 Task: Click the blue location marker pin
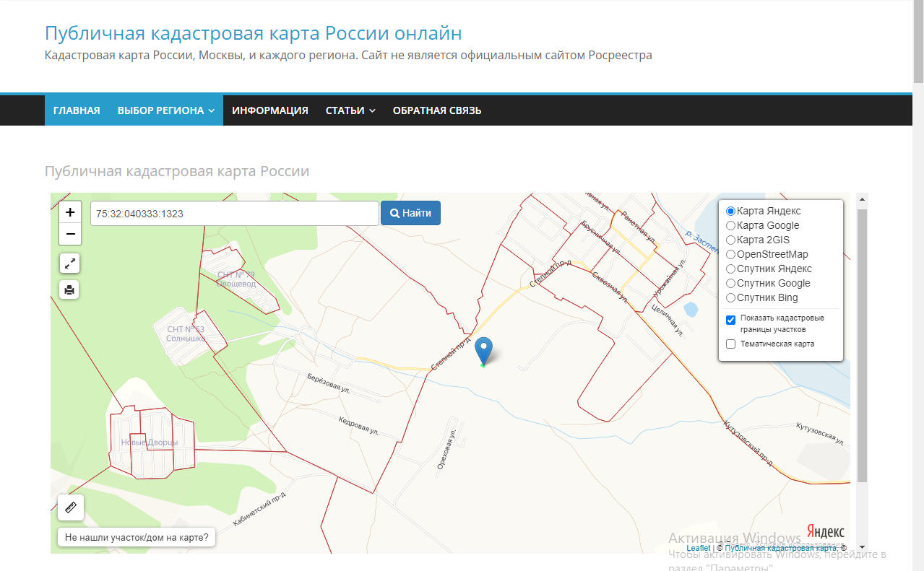pyautogui.click(x=483, y=351)
